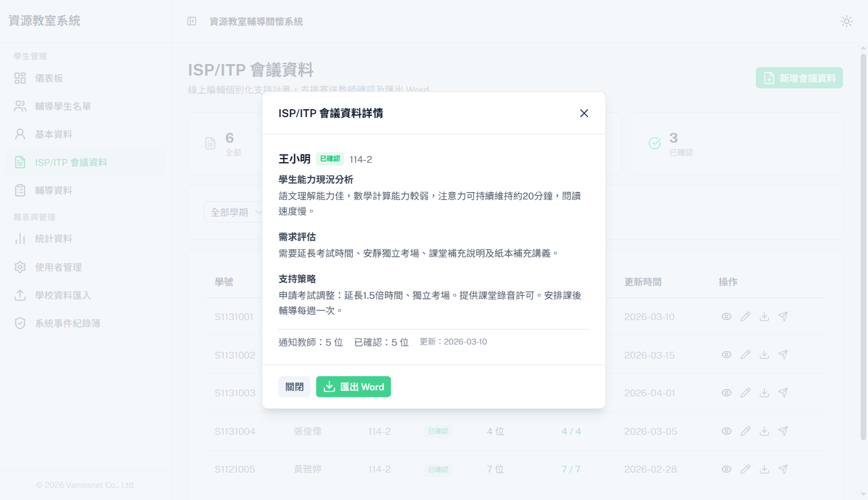Click the 新增會議資料 button

point(799,78)
